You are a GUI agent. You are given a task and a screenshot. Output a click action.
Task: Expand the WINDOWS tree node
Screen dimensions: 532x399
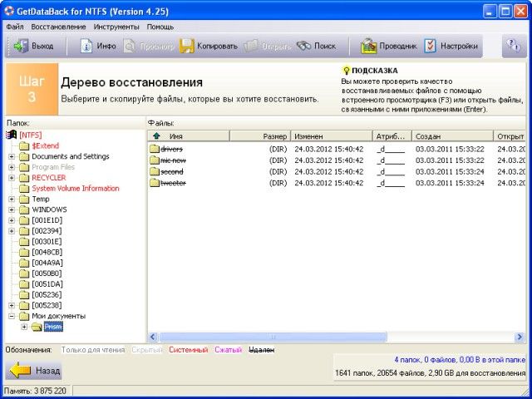coord(12,209)
